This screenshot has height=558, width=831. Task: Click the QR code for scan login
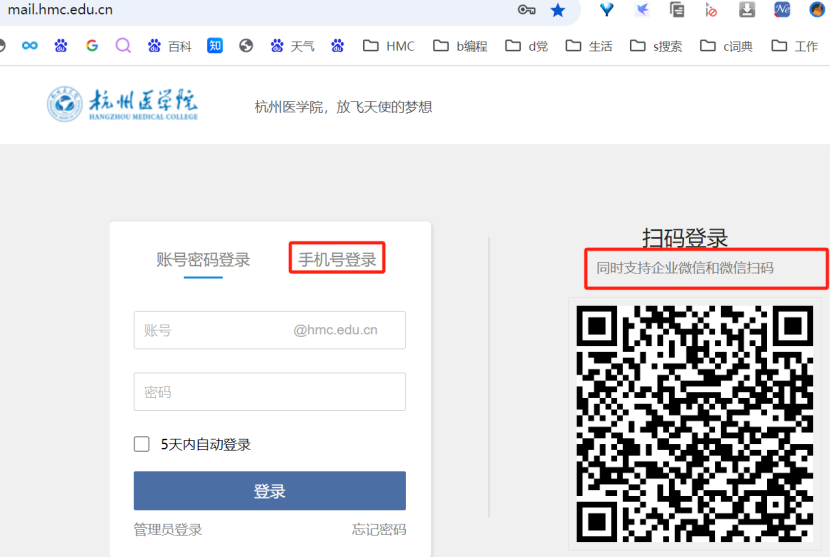pos(695,423)
